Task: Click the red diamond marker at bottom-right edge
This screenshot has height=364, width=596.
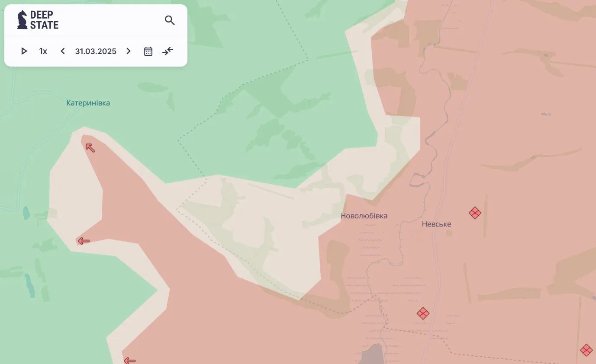Action: click(x=586, y=350)
